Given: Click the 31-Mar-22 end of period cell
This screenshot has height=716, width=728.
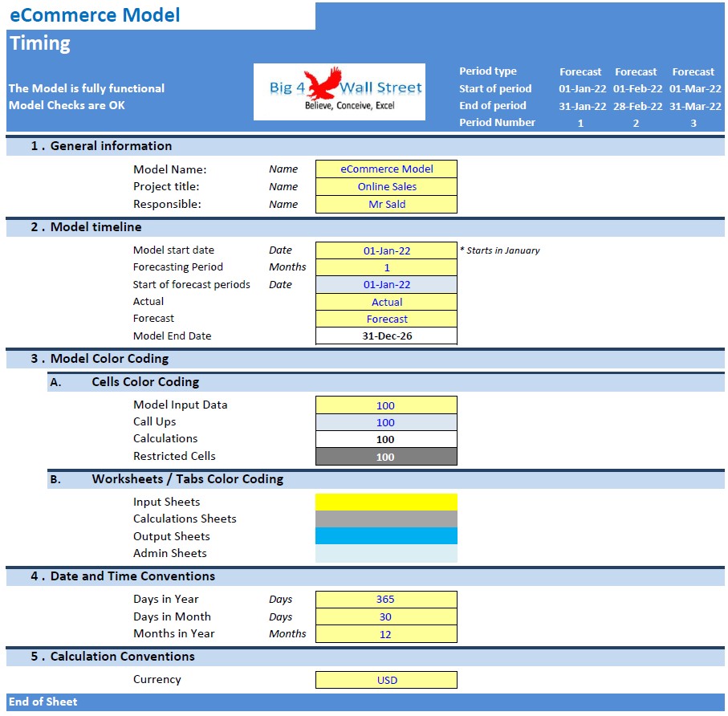Looking at the screenshot, I should pyautogui.click(x=695, y=106).
